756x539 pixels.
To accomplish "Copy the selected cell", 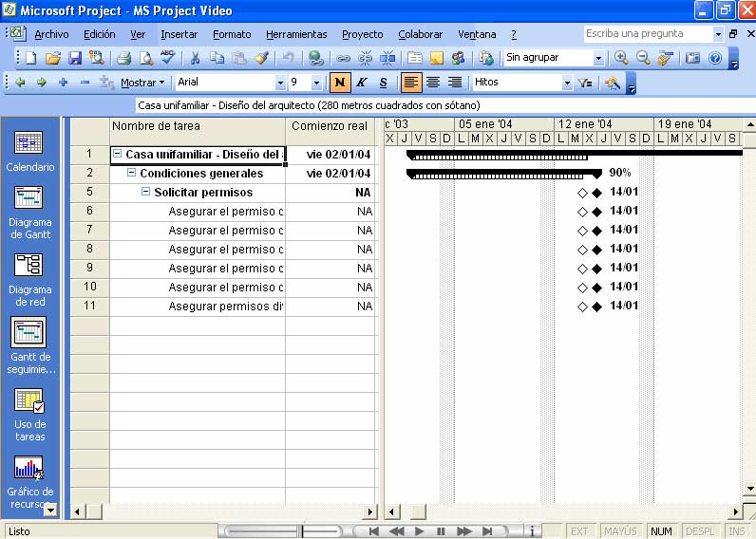I will pyautogui.click(x=217, y=58).
